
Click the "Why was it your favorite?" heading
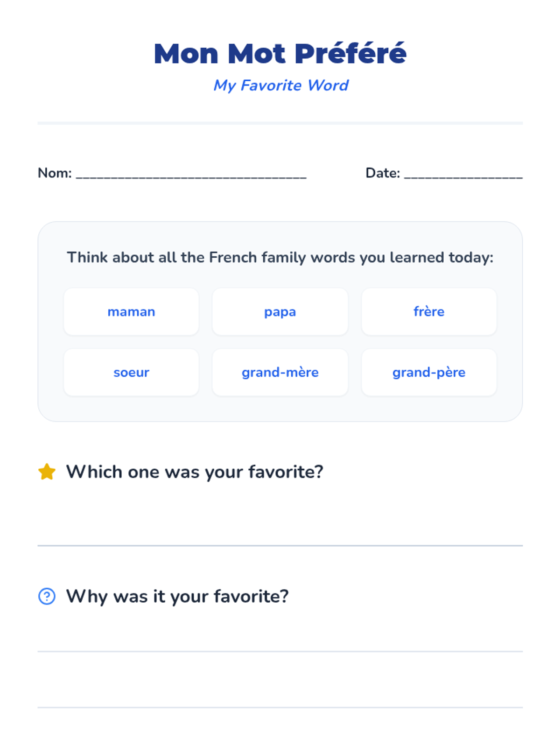click(x=177, y=596)
